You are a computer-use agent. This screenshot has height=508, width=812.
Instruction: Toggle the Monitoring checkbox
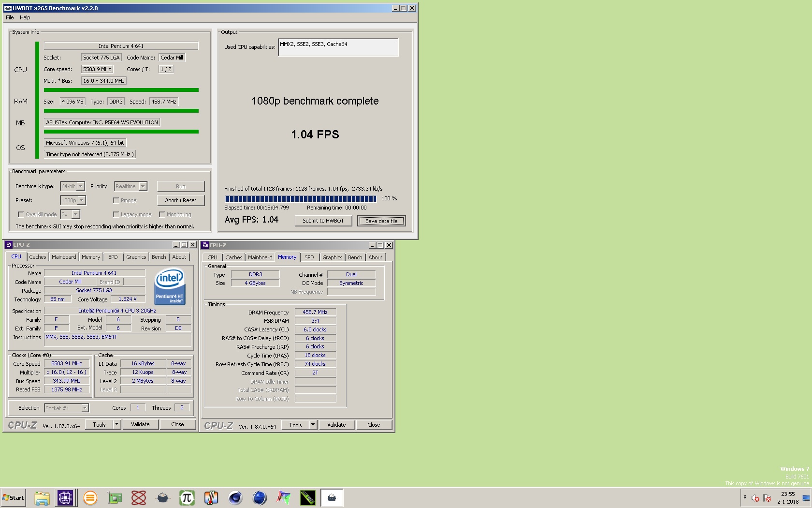coord(162,214)
